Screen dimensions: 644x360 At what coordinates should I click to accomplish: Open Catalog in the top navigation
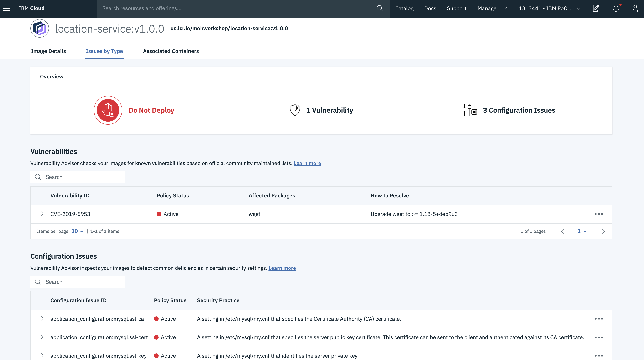pyautogui.click(x=404, y=8)
